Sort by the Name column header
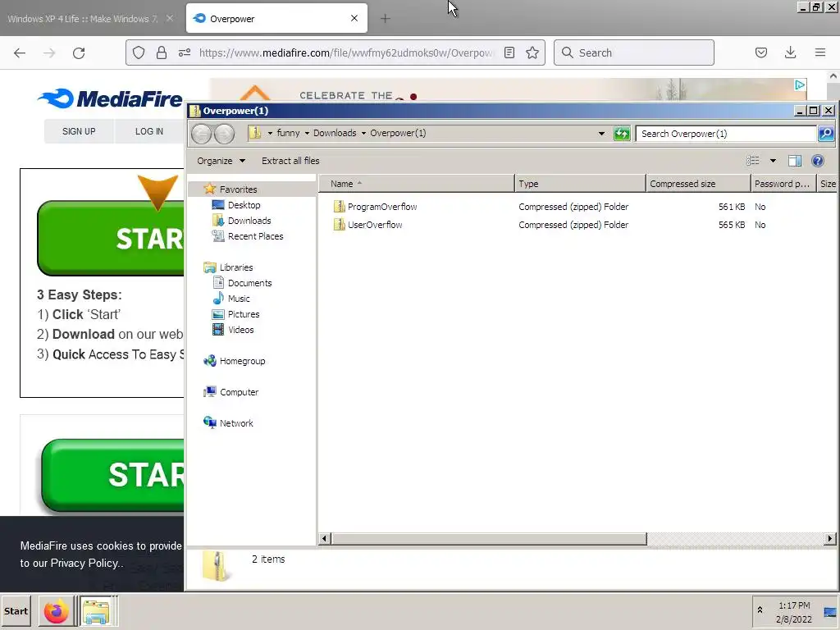The height and width of the screenshot is (630, 840). [417, 184]
